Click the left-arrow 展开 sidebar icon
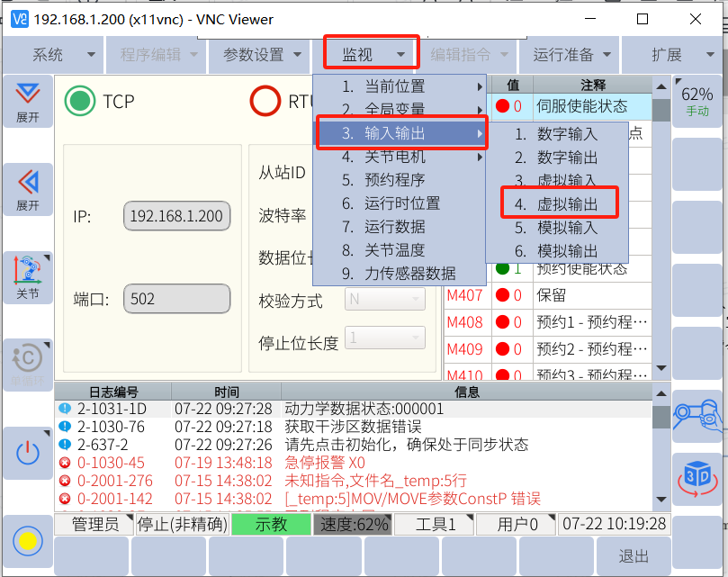The height and width of the screenshot is (577, 728). tap(28, 189)
